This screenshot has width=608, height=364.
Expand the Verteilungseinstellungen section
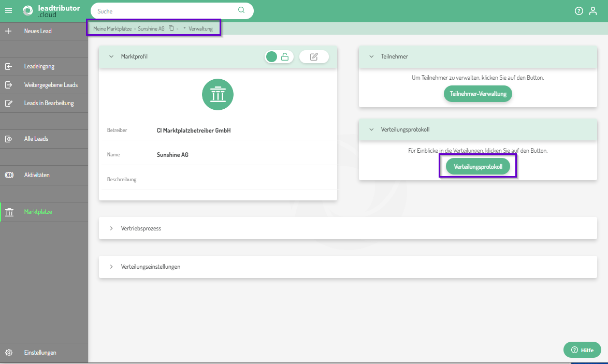[x=111, y=267]
